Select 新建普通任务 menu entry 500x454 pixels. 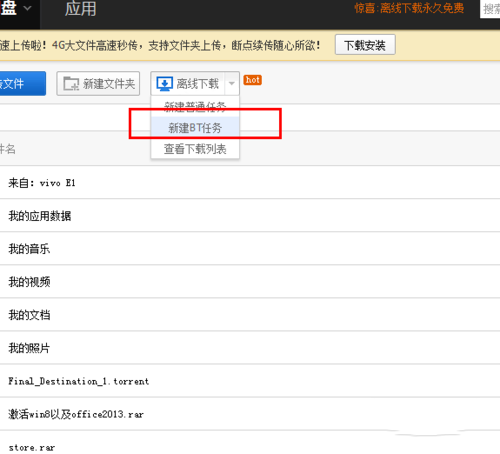[x=195, y=107]
